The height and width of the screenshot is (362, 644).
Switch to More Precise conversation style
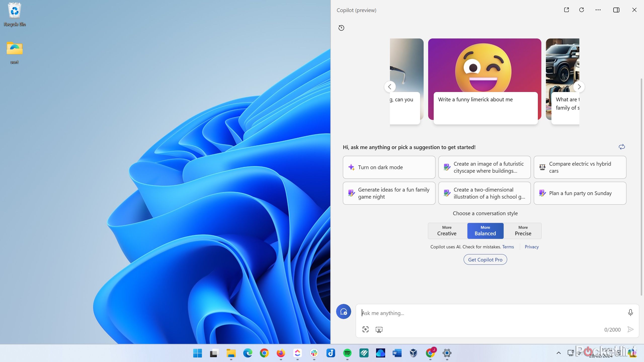click(523, 231)
